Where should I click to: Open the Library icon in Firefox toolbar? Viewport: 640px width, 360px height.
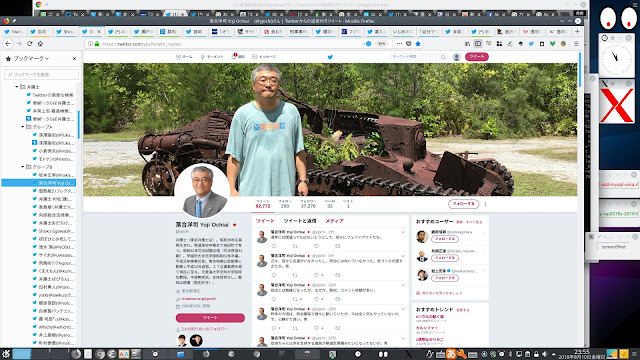point(467,44)
